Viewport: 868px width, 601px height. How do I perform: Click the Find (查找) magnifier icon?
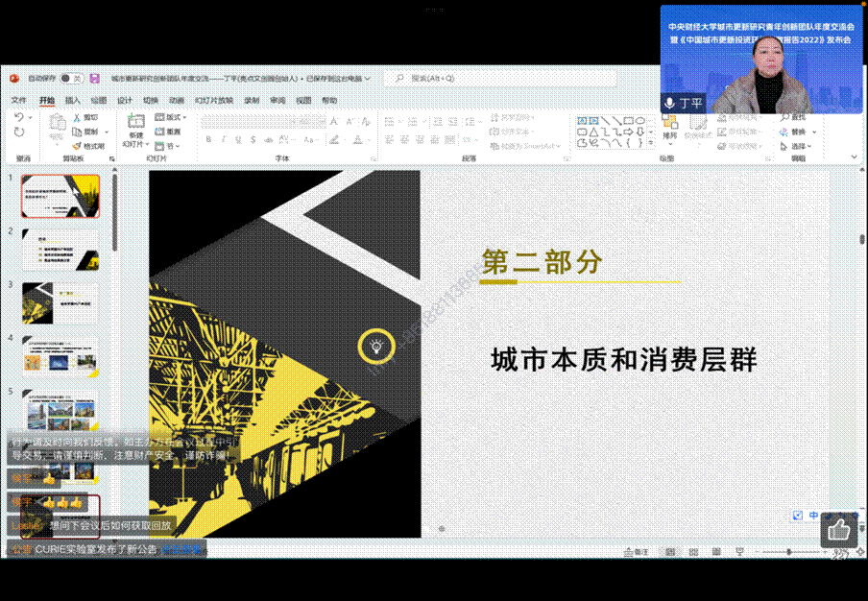tap(784, 117)
